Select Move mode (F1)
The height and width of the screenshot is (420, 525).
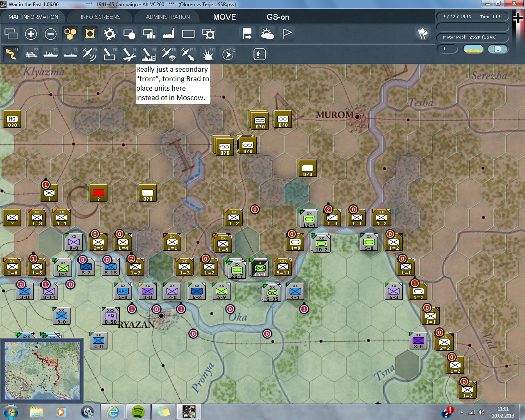pos(11,54)
